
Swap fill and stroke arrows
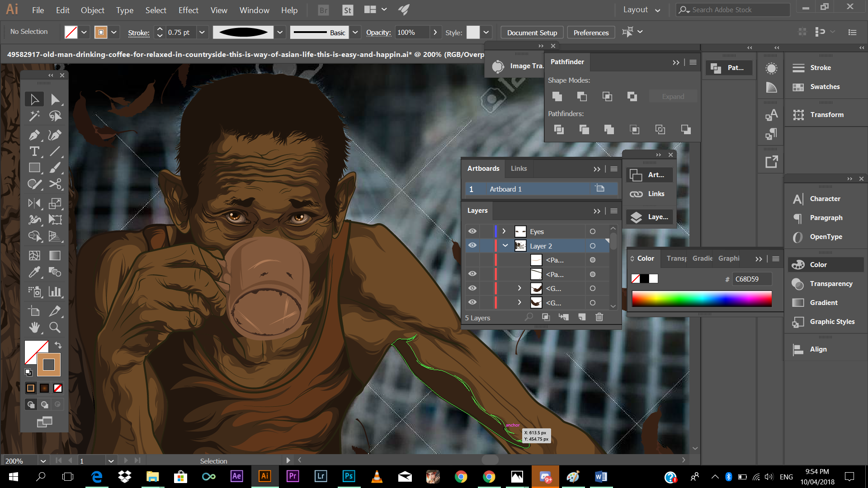[x=58, y=345]
